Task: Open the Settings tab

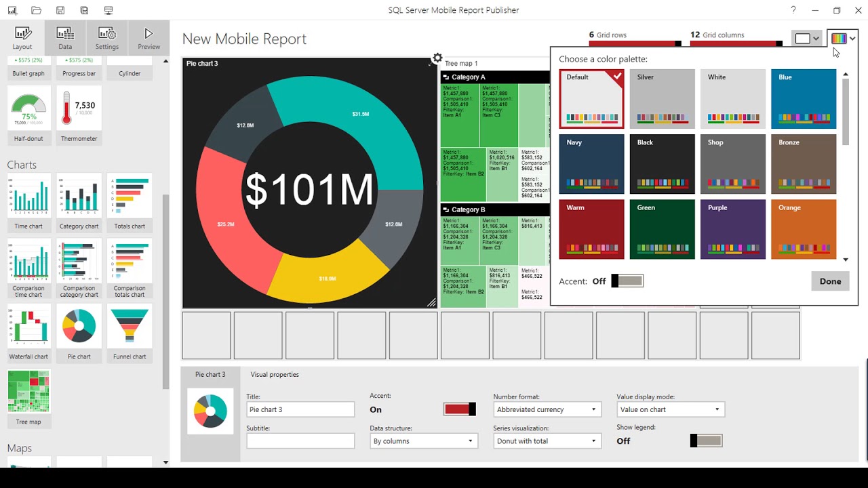Action: 106,39
